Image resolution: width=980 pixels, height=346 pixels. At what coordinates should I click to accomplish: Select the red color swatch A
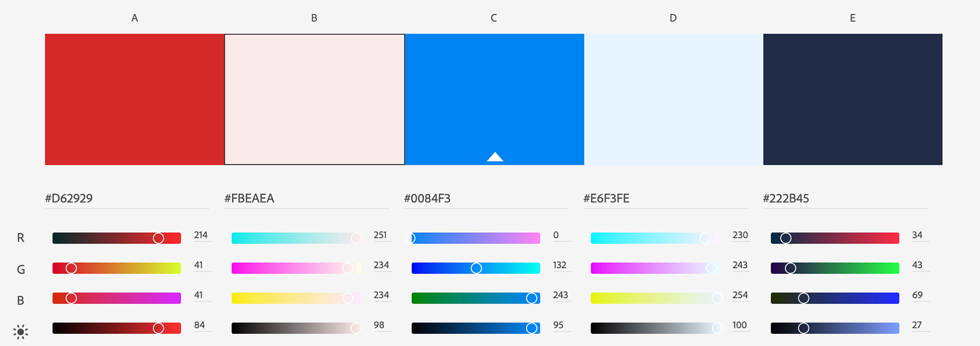135,100
